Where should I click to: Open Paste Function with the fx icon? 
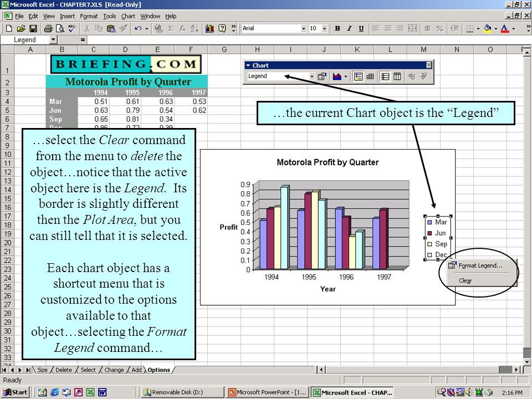pyautogui.click(x=182, y=28)
